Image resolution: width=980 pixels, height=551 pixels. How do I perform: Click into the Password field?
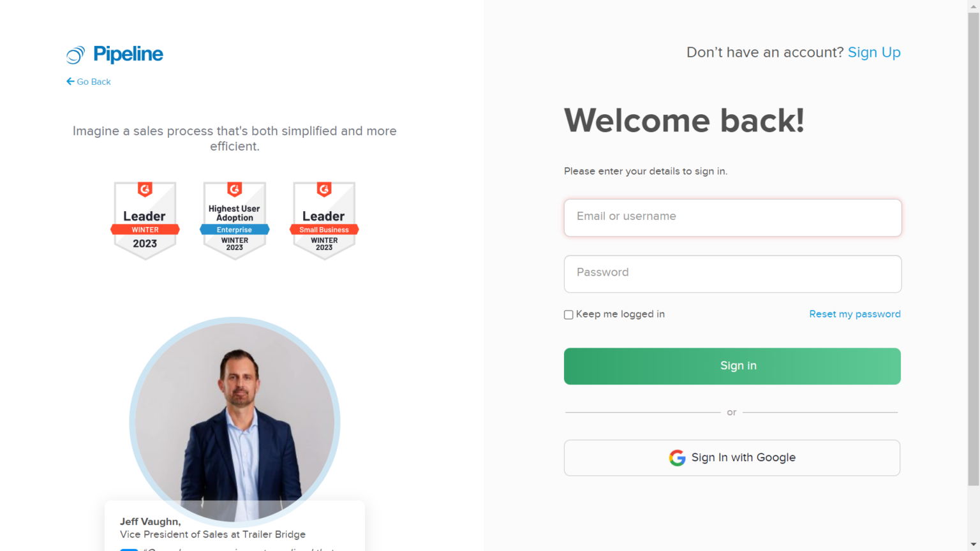coord(732,274)
